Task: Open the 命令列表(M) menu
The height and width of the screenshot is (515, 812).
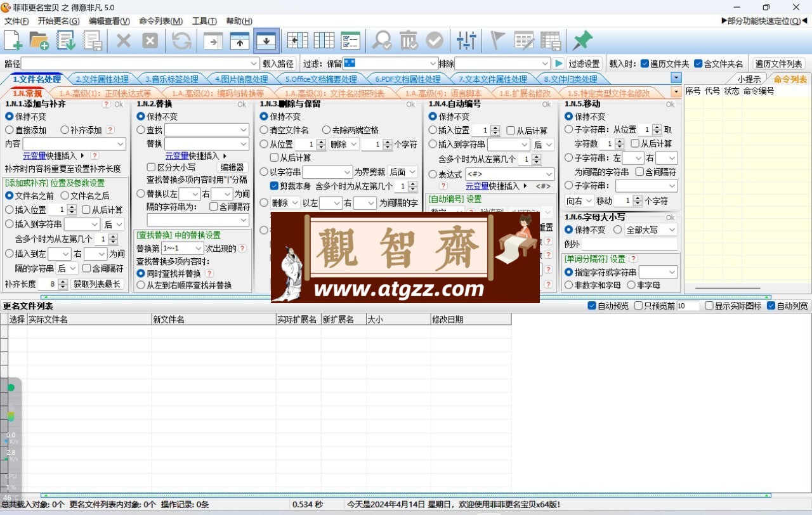Action: click(x=160, y=21)
